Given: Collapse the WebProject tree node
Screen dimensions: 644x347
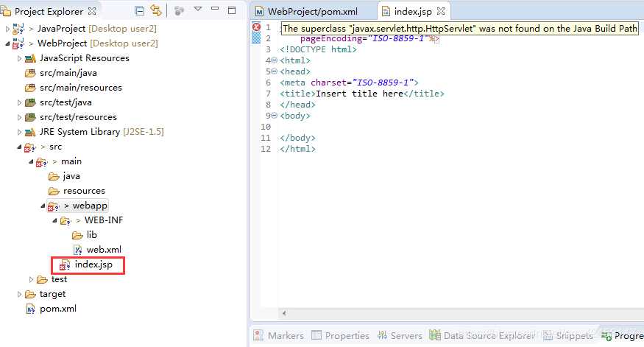Looking at the screenshot, I should pos(7,43).
